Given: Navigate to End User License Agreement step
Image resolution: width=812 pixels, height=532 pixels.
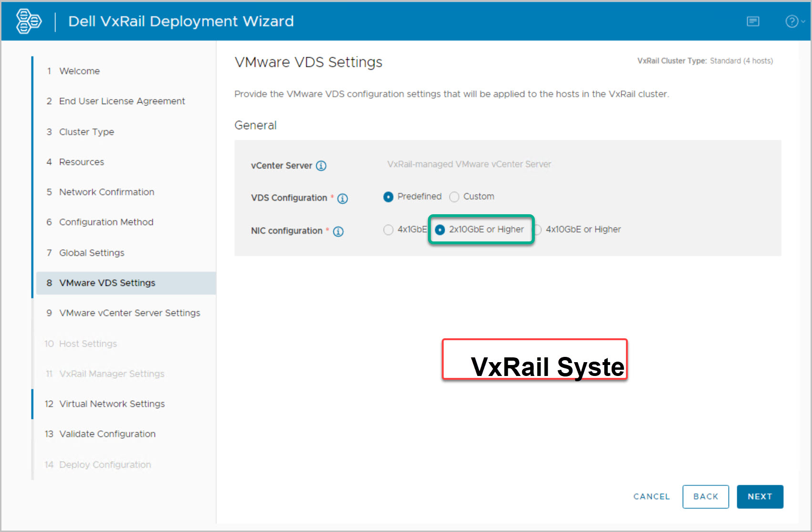Looking at the screenshot, I should click(x=122, y=101).
